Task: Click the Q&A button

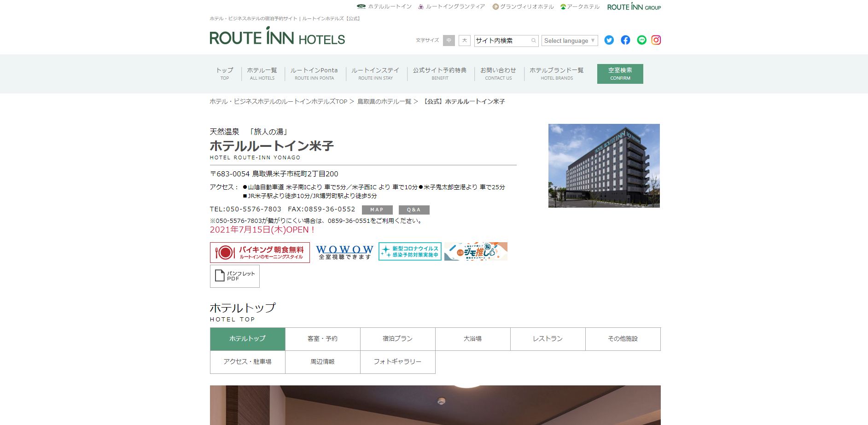Action: coord(414,210)
